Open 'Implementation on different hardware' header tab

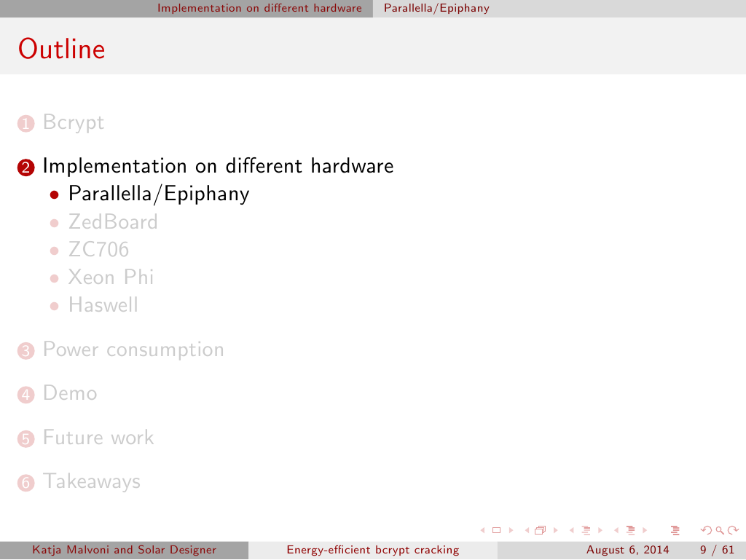tap(259, 9)
